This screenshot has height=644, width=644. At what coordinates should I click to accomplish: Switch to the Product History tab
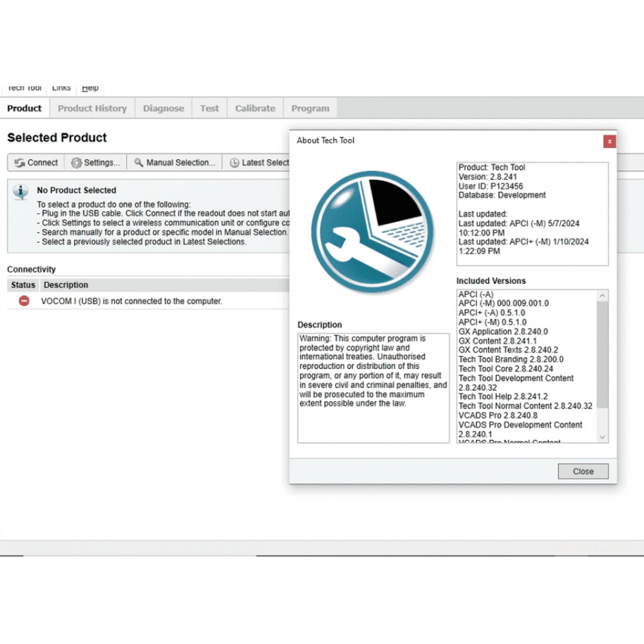pyautogui.click(x=92, y=108)
